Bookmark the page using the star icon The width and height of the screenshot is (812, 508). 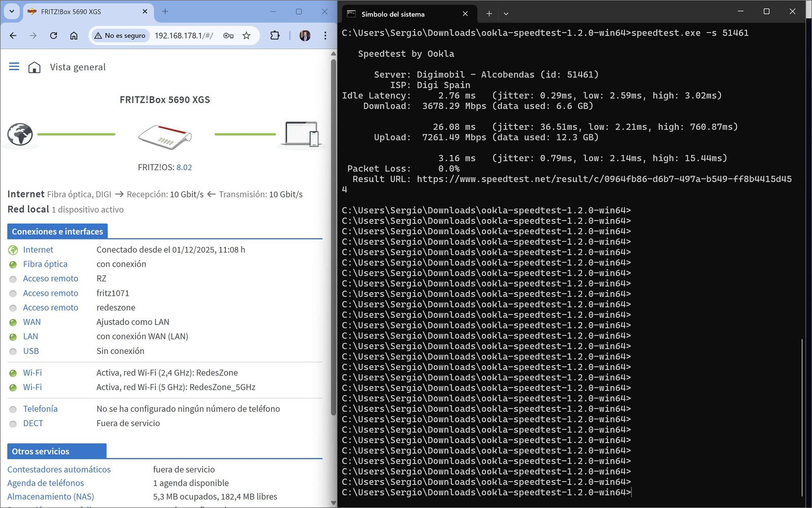[247, 36]
